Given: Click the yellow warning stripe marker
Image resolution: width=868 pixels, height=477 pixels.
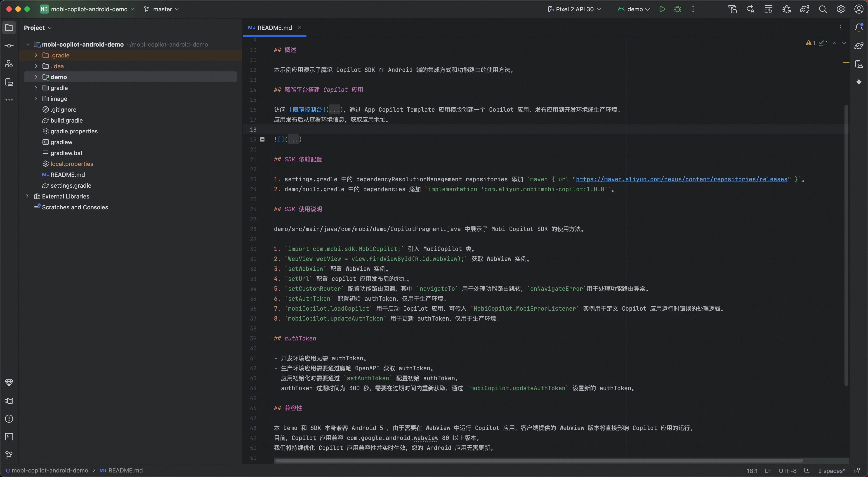Looking at the screenshot, I should tap(846, 62).
